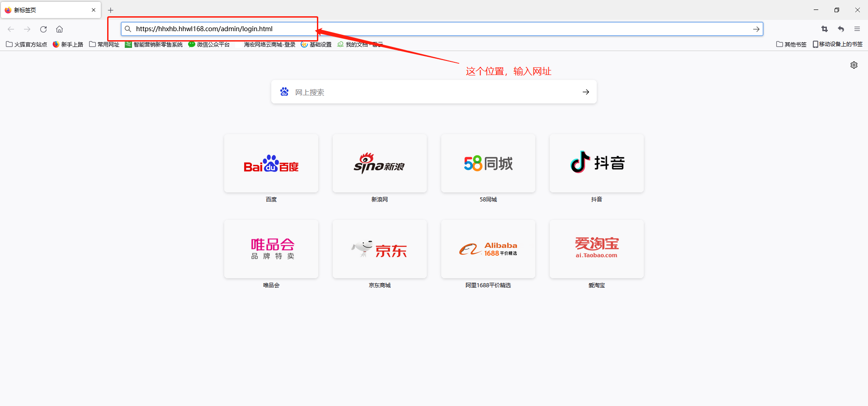The image size is (868, 406).
Task: Open the browser hamburger menu
Action: (x=857, y=29)
